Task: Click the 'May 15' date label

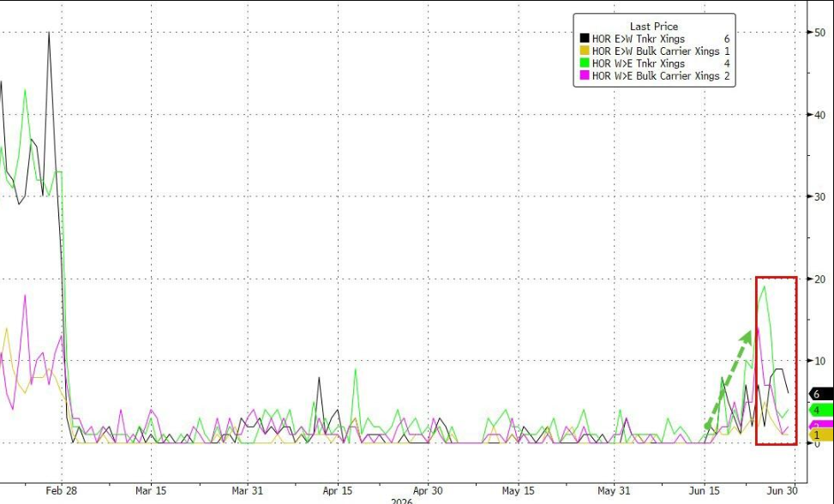Action: (518, 490)
